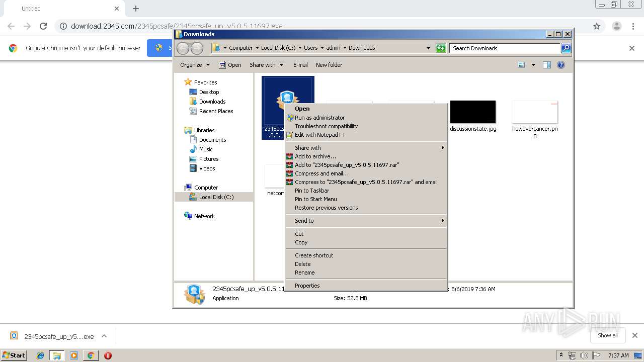Expand the Share with submenu
Viewport: 644px width, 362px height.
click(x=366, y=148)
